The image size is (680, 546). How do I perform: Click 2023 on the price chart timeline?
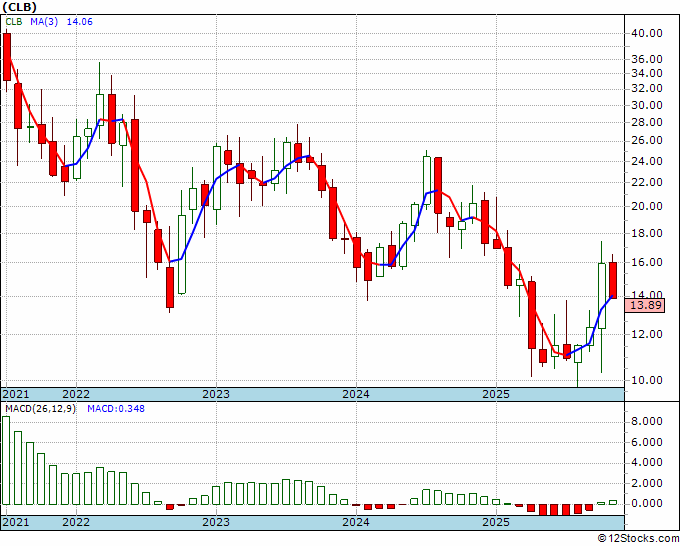(x=216, y=394)
